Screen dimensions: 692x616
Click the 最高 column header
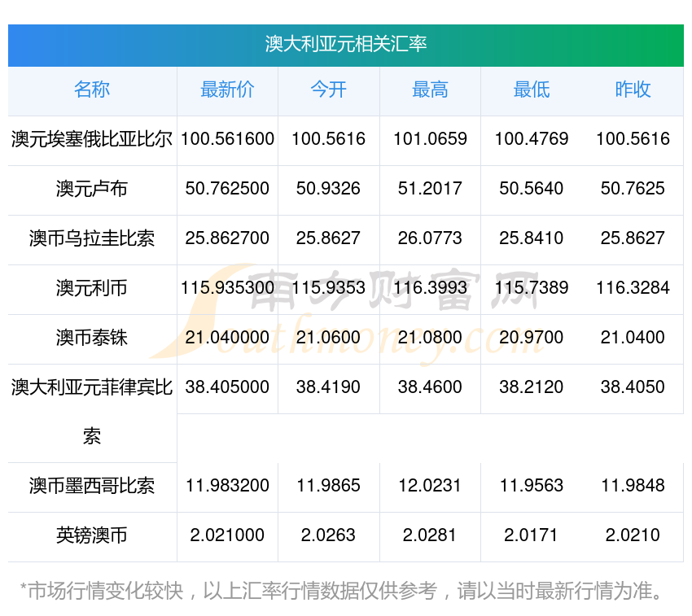point(430,90)
